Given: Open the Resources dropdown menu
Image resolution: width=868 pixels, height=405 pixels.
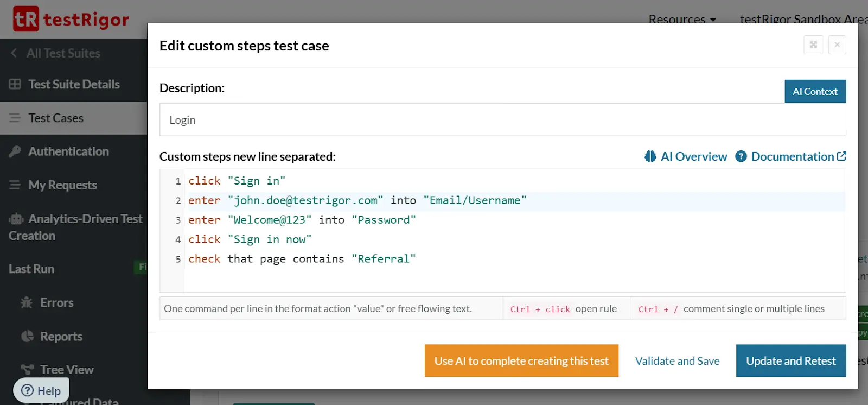Looking at the screenshot, I should pyautogui.click(x=682, y=19).
